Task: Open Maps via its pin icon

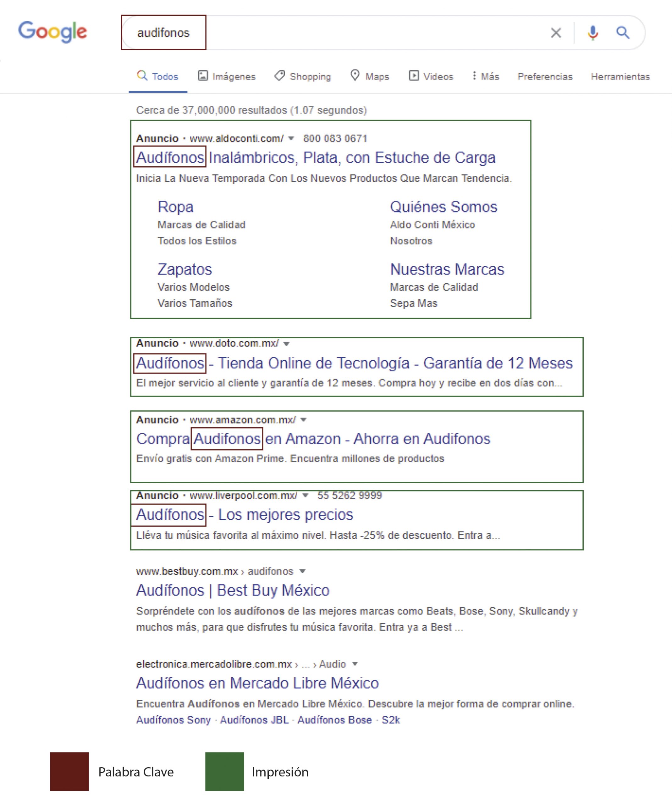Action: [355, 75]
